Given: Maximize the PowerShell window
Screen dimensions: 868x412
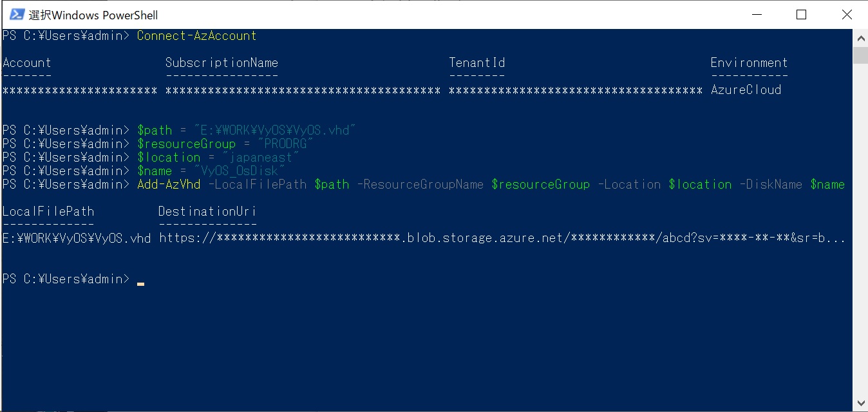Looking at the screenshot, I should (801, 14).
